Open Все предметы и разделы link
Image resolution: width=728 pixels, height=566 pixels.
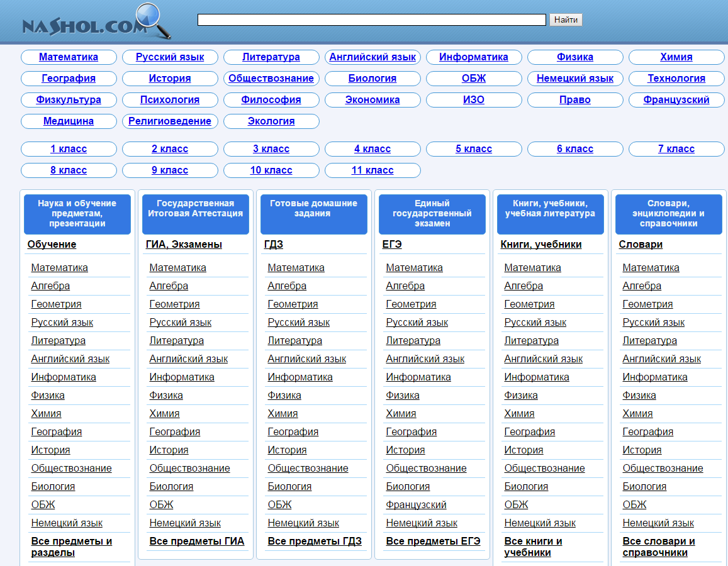[x=72, y=547]
